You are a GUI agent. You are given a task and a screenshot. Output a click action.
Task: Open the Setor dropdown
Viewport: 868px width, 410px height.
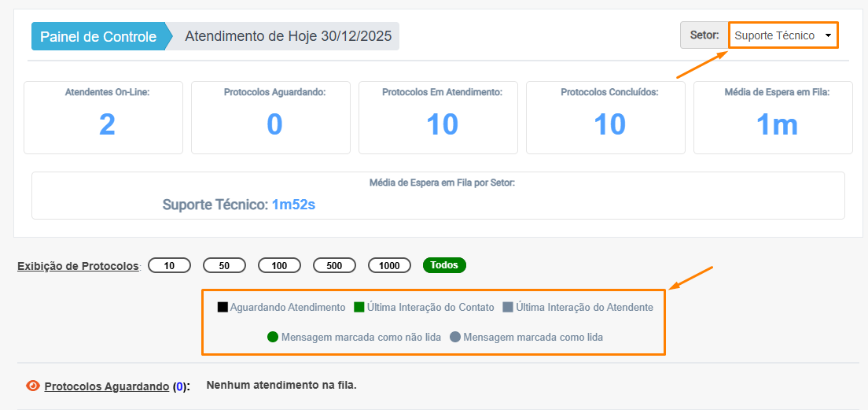click(782, 35)
